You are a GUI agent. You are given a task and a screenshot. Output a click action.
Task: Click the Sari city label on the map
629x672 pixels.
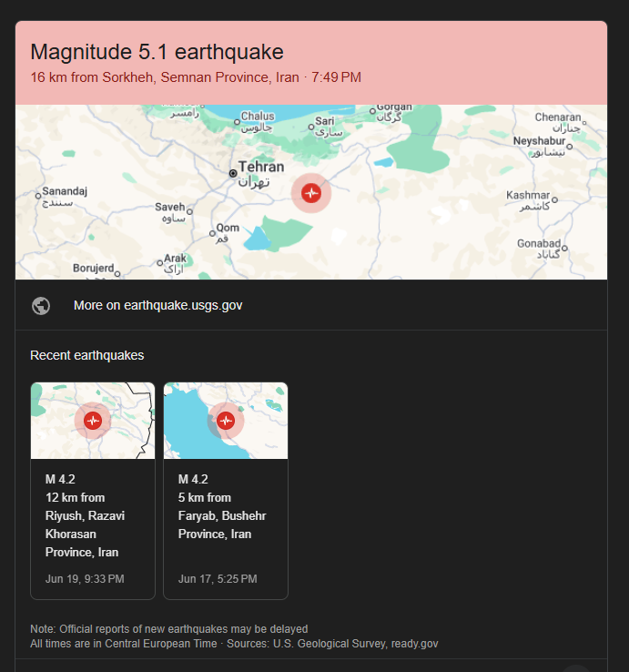(x=325, y=121)
